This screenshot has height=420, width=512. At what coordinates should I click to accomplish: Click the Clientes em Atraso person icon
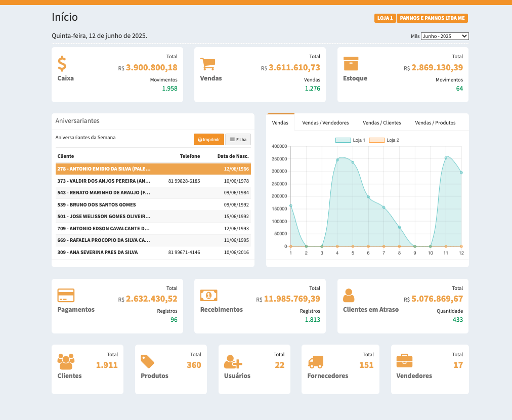[349, 295]
